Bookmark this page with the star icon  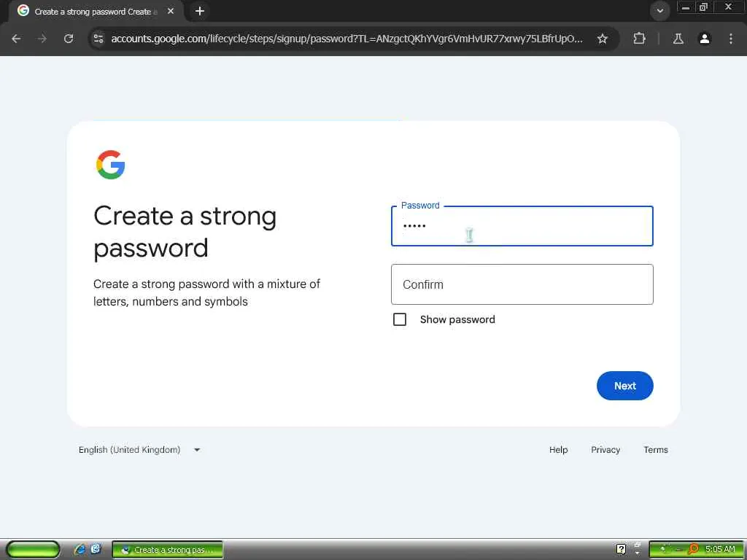tap(602, 39)
